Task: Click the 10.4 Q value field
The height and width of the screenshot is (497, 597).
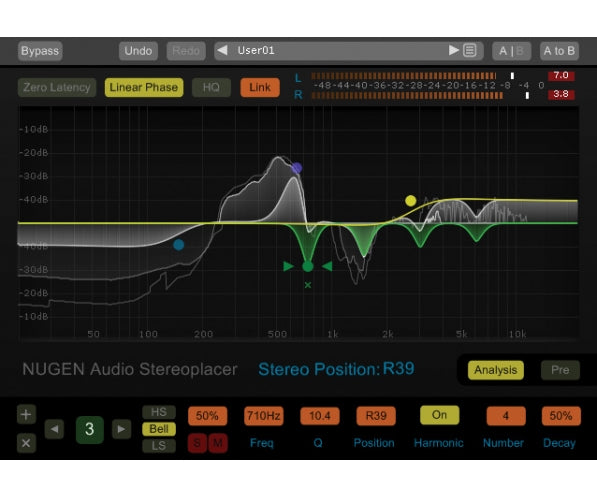Action: (320, 415)
